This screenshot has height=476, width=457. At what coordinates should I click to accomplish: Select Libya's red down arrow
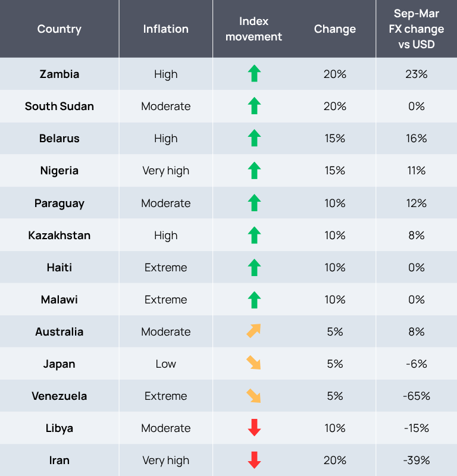point(254,428)
